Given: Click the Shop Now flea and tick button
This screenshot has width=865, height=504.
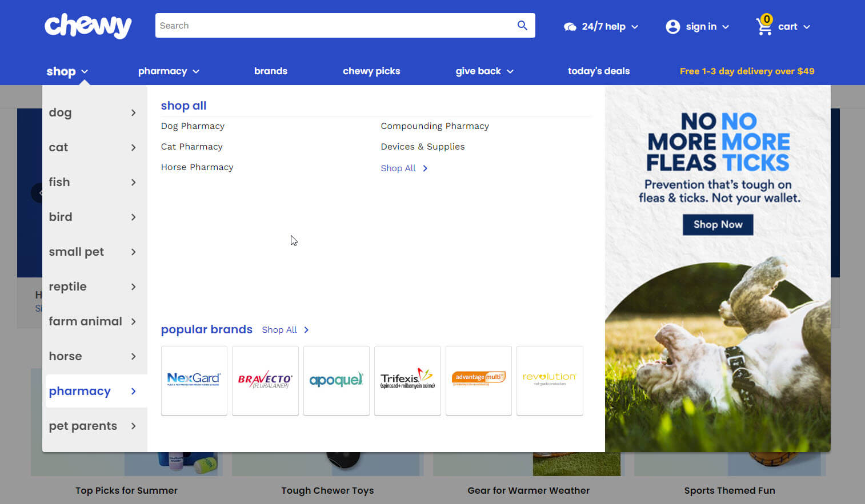Looking at the screenshot, I should (x=718, y=225).
